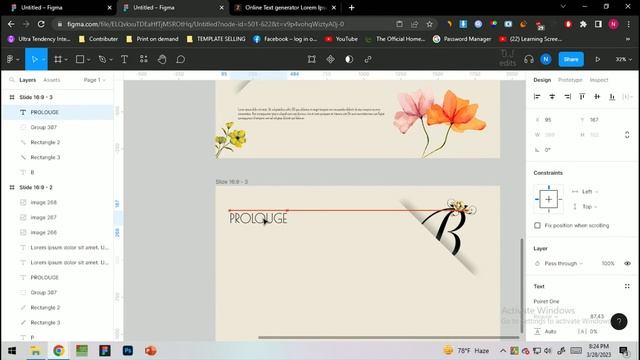Click the Create link icon in toolbar
Screen dimensions: 640x360
coord(368,60)
